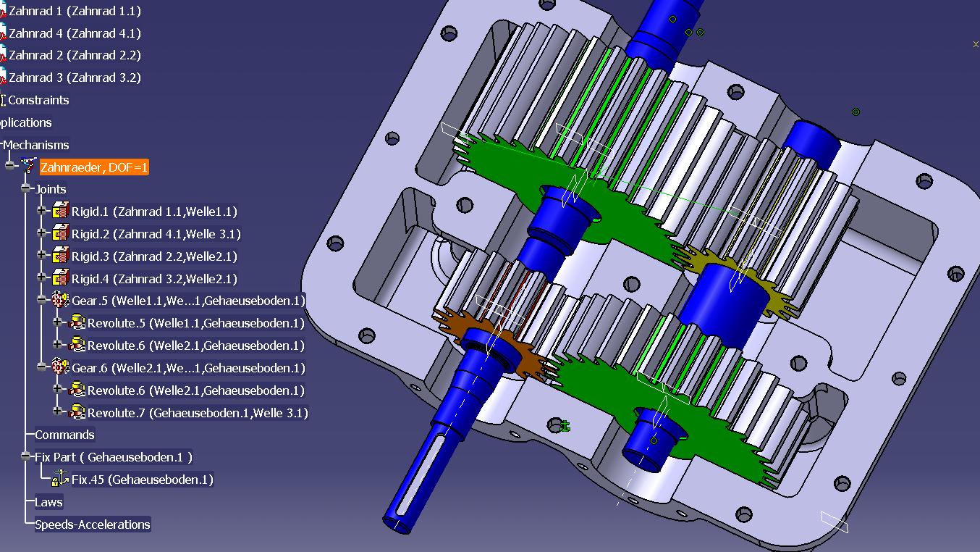Click the Gear.6 joint icon

click(61, 367)
